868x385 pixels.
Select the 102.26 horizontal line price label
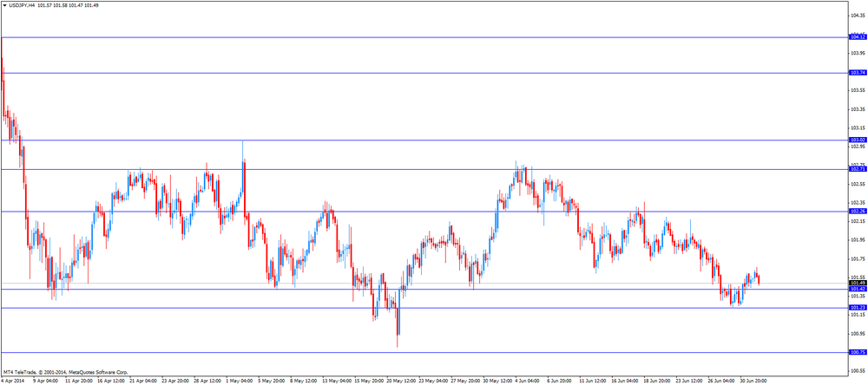pyautogui.click(x=858, y=212)
